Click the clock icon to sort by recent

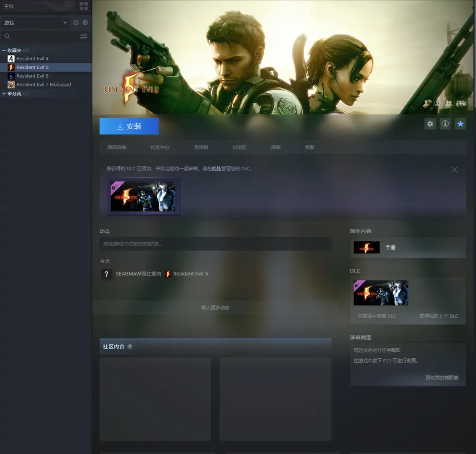tap(76, 23)
